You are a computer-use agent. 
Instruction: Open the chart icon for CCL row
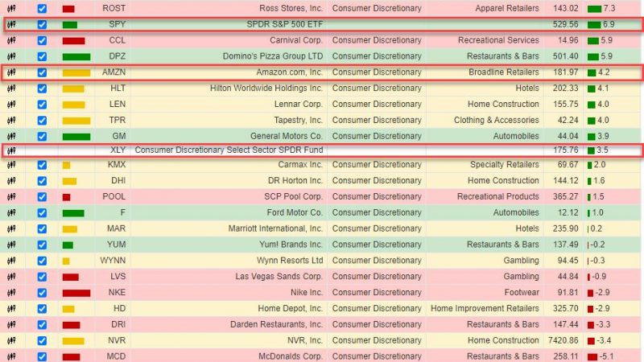11,41
